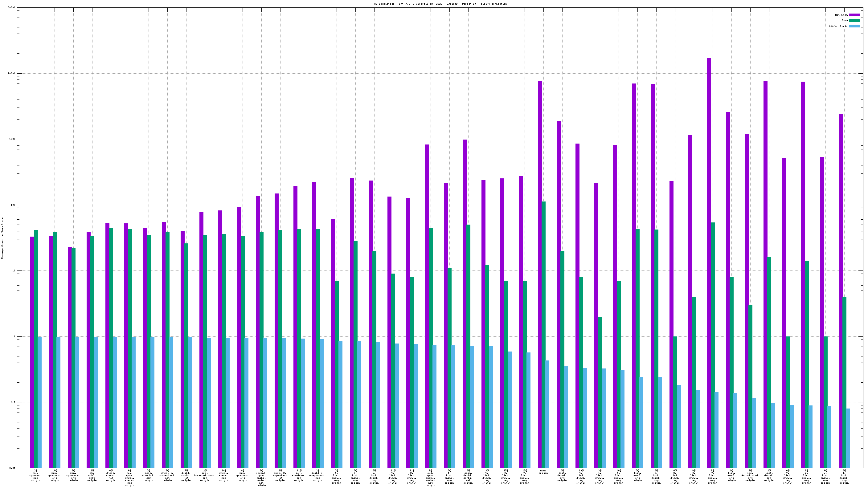The width and height of the screenshot is (868, 488).
Task: Click the 100000 y-axis tick label
Action: (x=11, y=8)
